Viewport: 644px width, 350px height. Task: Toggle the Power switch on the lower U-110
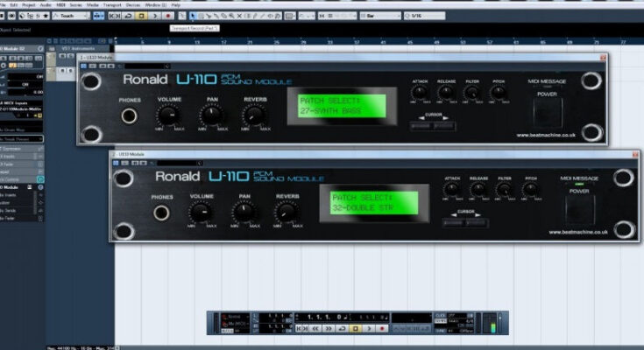pos(578,211)
